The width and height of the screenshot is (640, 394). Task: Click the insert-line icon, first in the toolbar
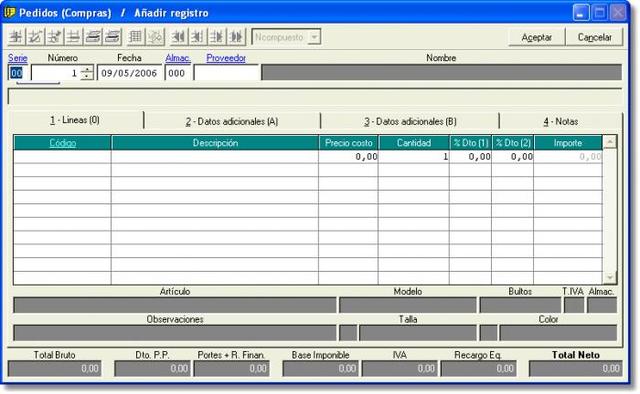click(x=16, y=37)
